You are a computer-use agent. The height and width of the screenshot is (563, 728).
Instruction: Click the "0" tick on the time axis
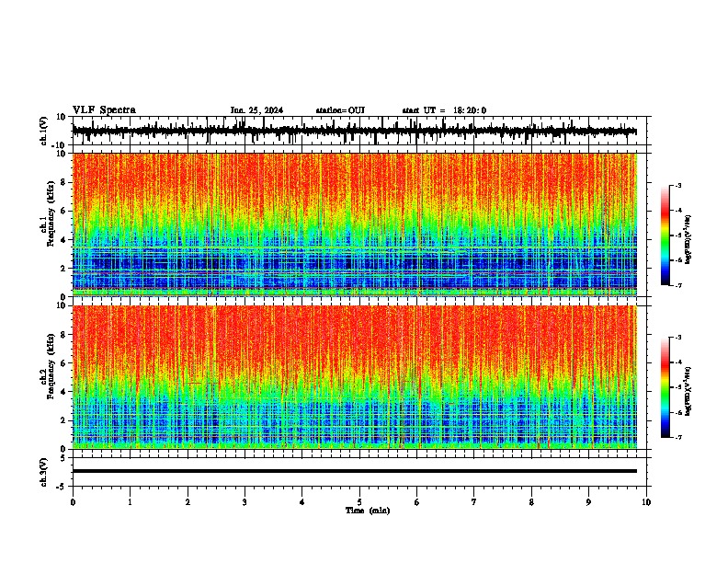click(x=73, y=502)
